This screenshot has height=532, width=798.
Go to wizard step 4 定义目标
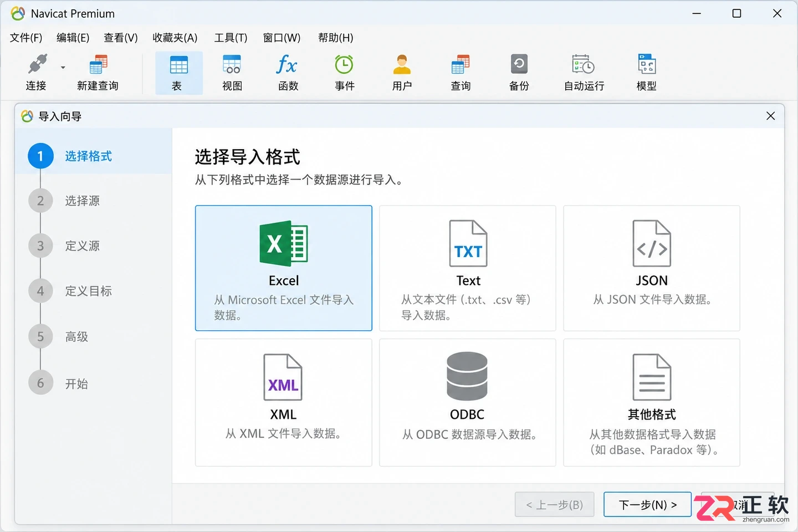pos(70,291)
